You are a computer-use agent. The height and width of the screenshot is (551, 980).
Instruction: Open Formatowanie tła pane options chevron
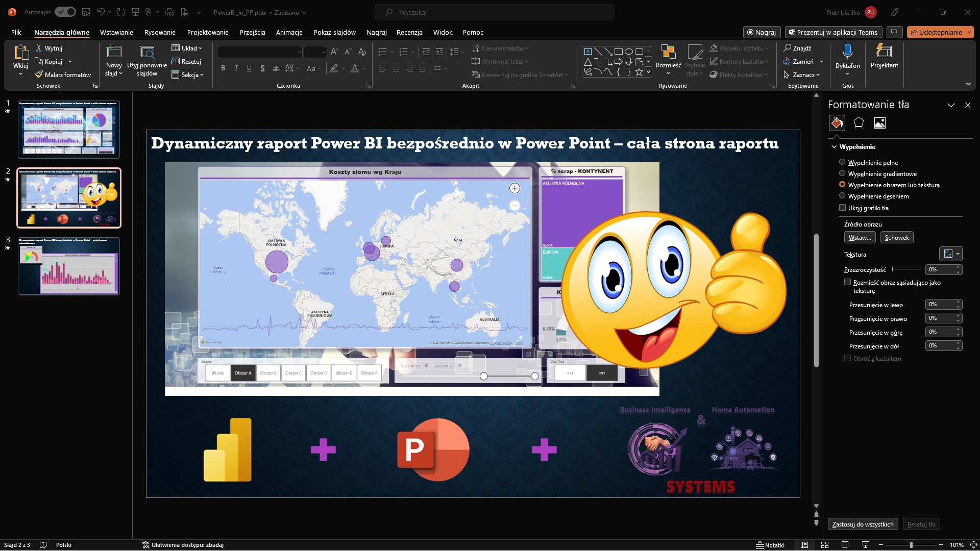pos(951,105)
